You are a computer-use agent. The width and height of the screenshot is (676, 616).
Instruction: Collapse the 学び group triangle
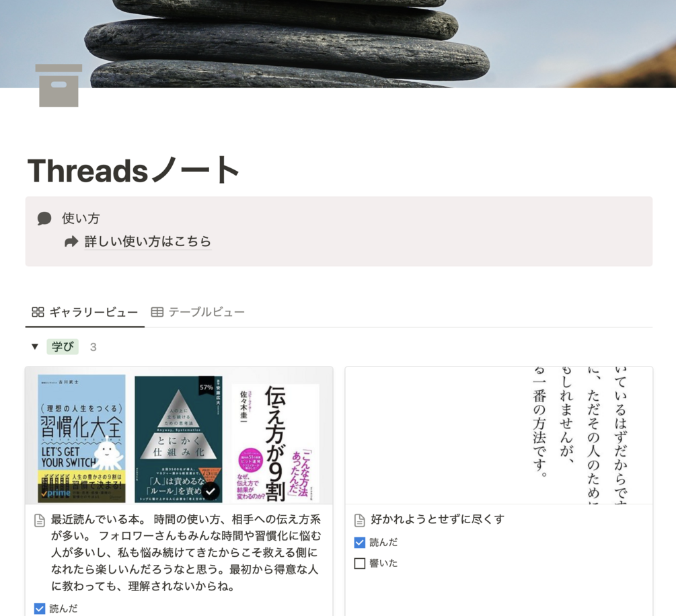(35, 346)
